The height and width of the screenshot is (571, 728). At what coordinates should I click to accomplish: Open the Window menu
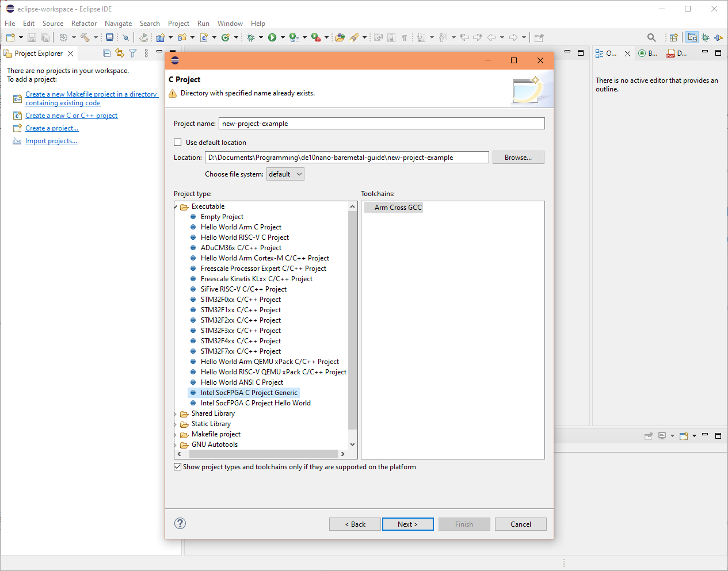(x=230, y=24)
